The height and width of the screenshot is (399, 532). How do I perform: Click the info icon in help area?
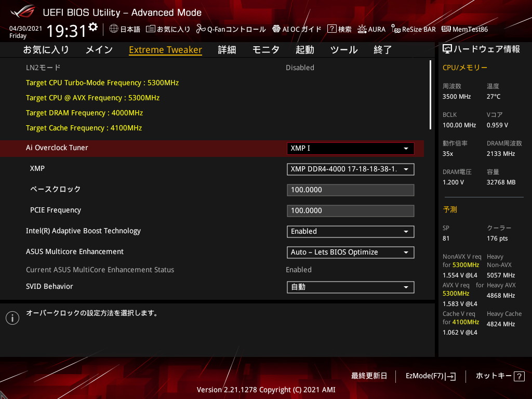pyautogui.click(x=12, y=318)
